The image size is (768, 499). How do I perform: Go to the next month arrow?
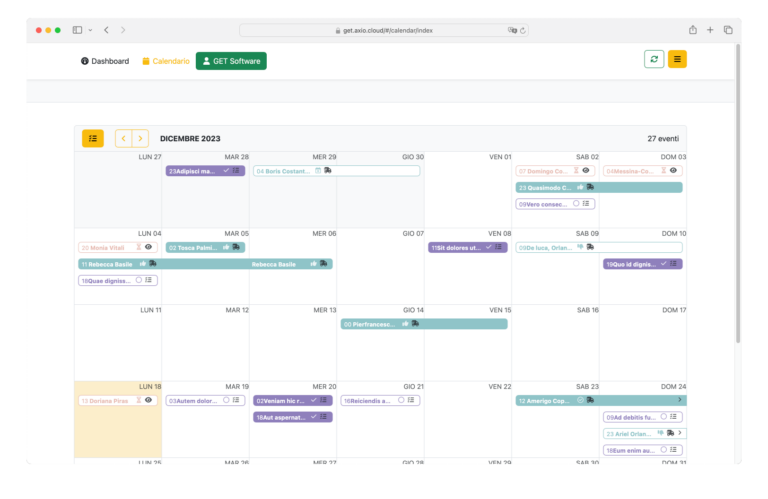(x=140, y=138)
